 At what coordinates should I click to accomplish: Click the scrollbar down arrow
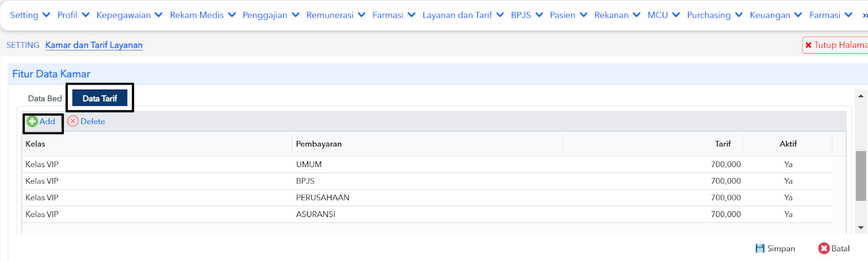pos(861,228)
